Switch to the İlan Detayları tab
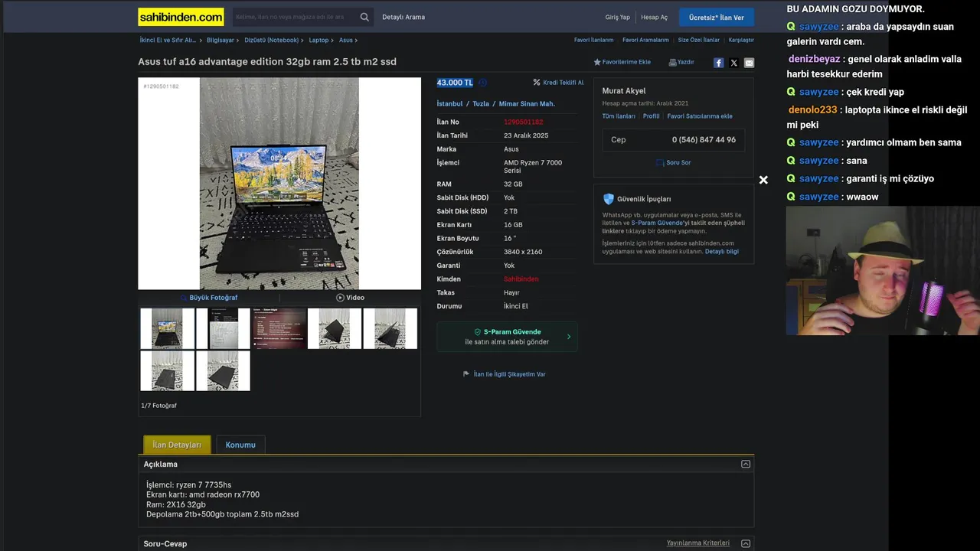The image size is (980, 551). (177, 445)
